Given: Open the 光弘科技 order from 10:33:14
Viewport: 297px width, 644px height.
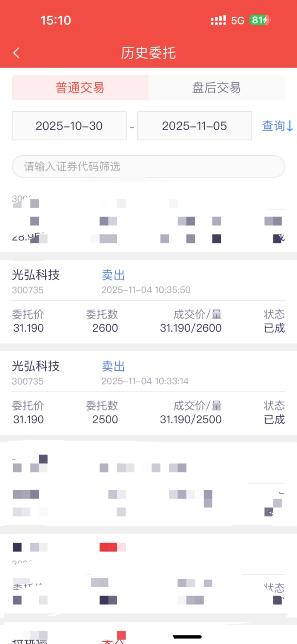Looking at the screenshot, I should [36, 366].
